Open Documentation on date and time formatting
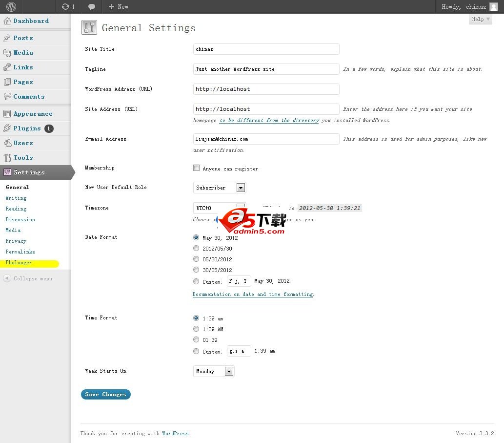Viewport: 504px width, 443px height. tap(253, 295)
